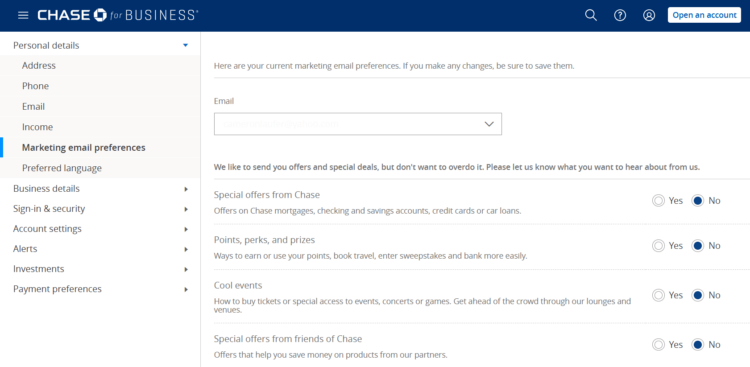Click the Sign-in & security label
This screenshot has width=750, height=367.
(x=49, y=209)
